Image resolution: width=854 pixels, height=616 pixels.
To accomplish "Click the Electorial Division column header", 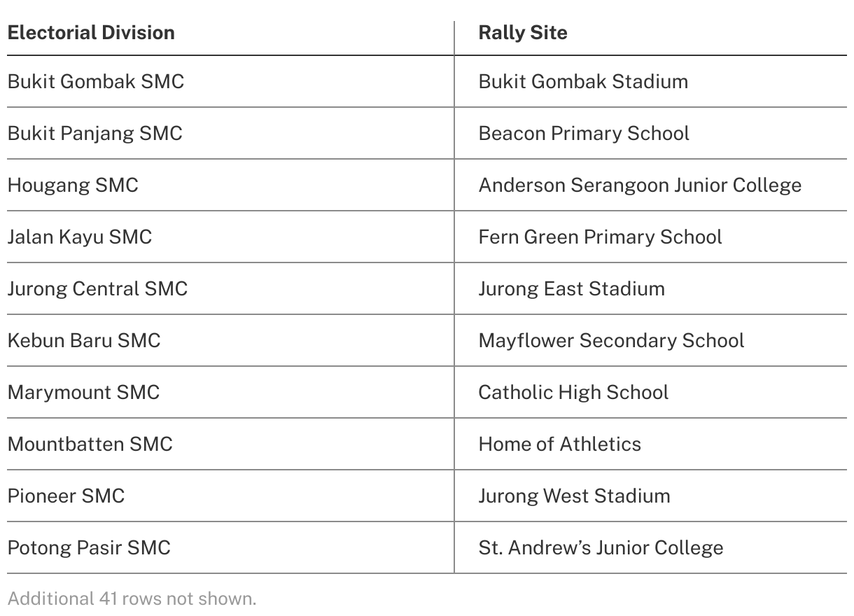I will click(x=91, y=33).
